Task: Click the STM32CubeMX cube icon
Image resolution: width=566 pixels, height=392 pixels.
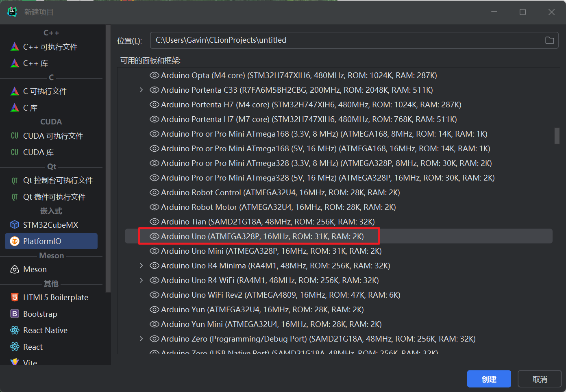Action: [x=15, y=225]
